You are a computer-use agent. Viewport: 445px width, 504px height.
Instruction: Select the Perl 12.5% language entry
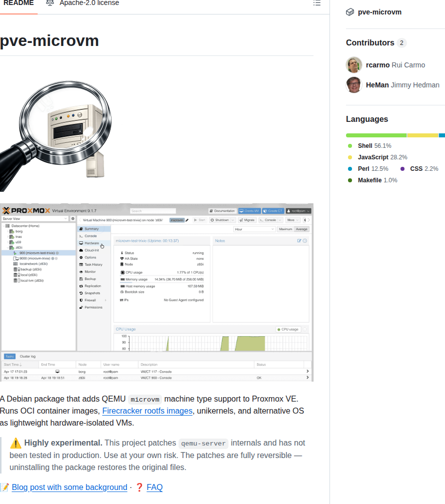click(368, 169)
